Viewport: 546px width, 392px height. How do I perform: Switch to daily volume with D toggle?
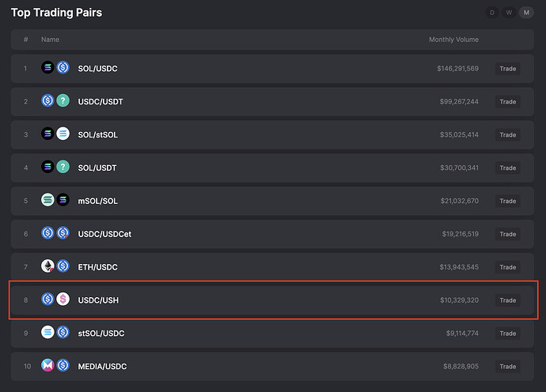point(492,13)
